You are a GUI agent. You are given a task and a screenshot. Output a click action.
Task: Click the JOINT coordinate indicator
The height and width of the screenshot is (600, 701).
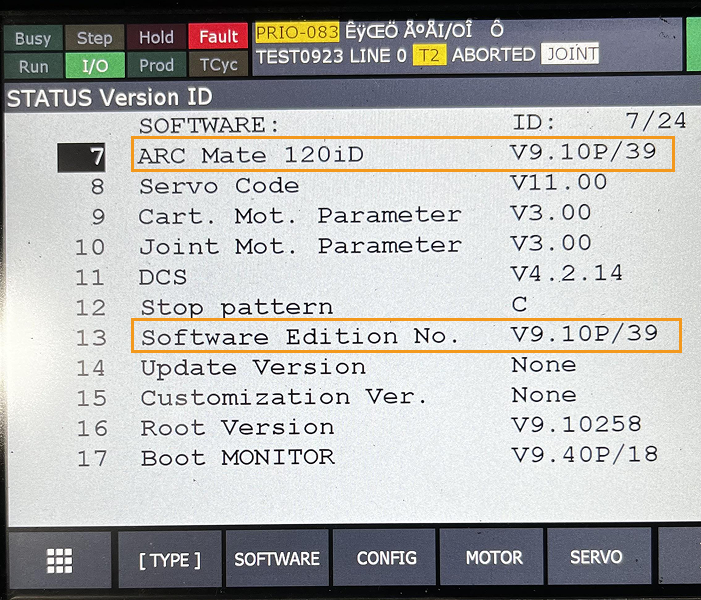(570, 54)
